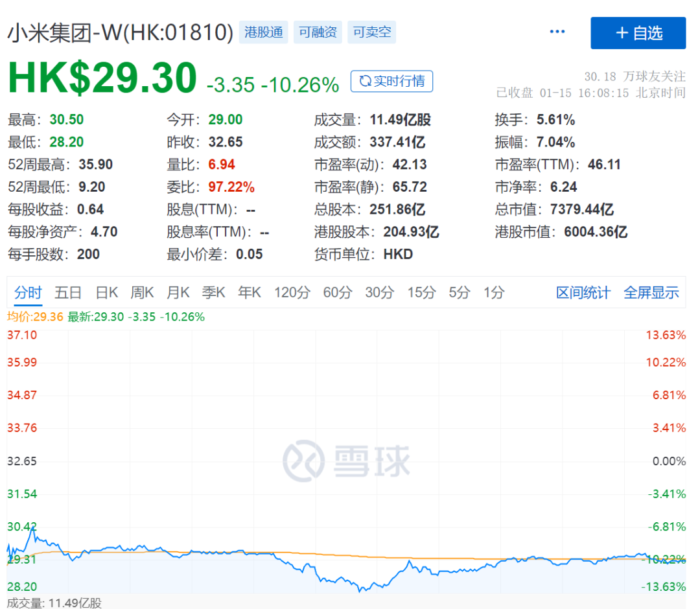Click the stock title 小米集团-W(HK:01810)
Image resolution: width=700 pixels, height=609 pixels.
(121, 32)
